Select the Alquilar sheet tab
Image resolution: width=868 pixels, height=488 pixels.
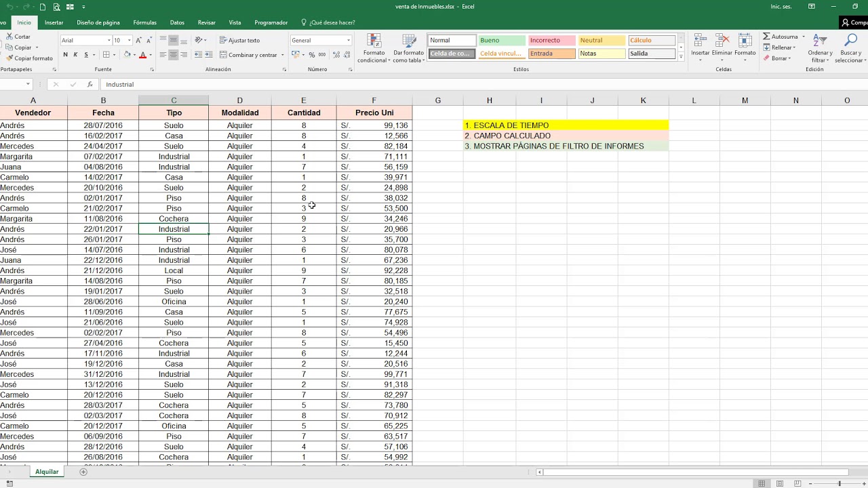[47, 472]
